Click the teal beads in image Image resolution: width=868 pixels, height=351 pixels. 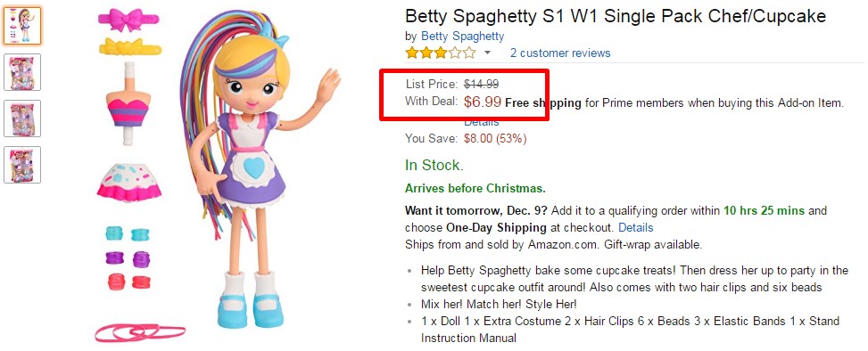128,234
